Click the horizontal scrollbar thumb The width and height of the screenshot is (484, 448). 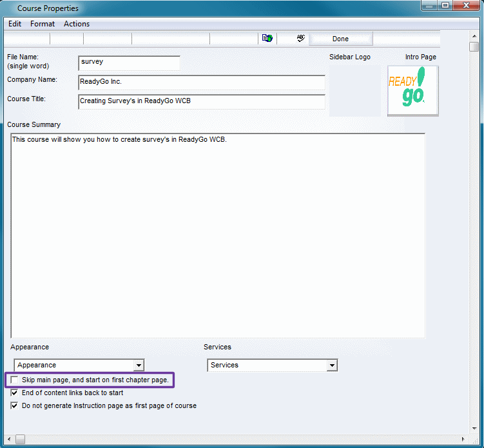pos(21,439)
